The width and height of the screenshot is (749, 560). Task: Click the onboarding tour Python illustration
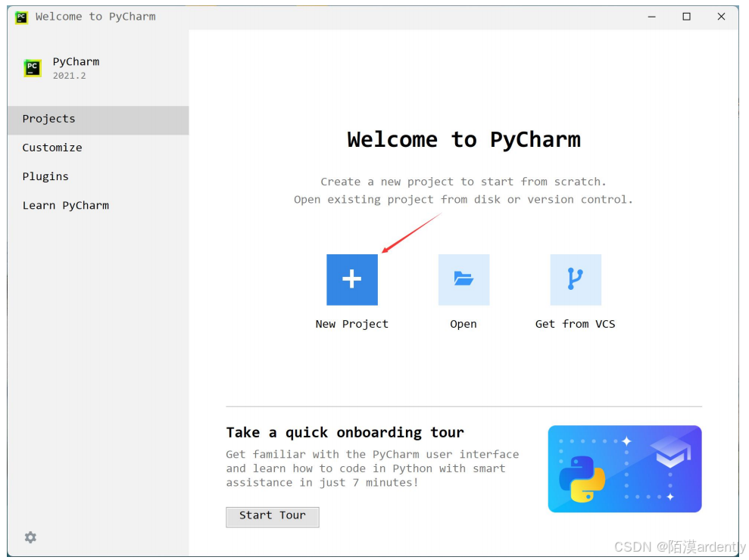[625, 469]
